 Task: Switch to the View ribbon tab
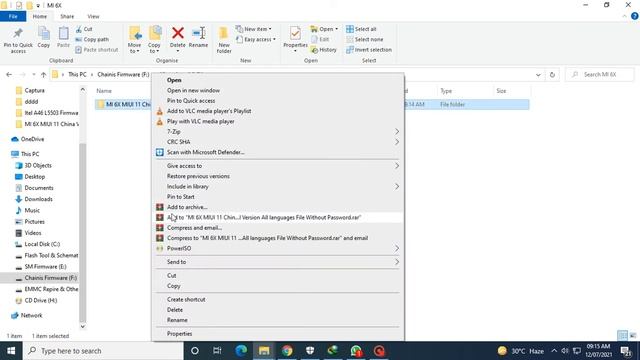(x=93, y=16)
